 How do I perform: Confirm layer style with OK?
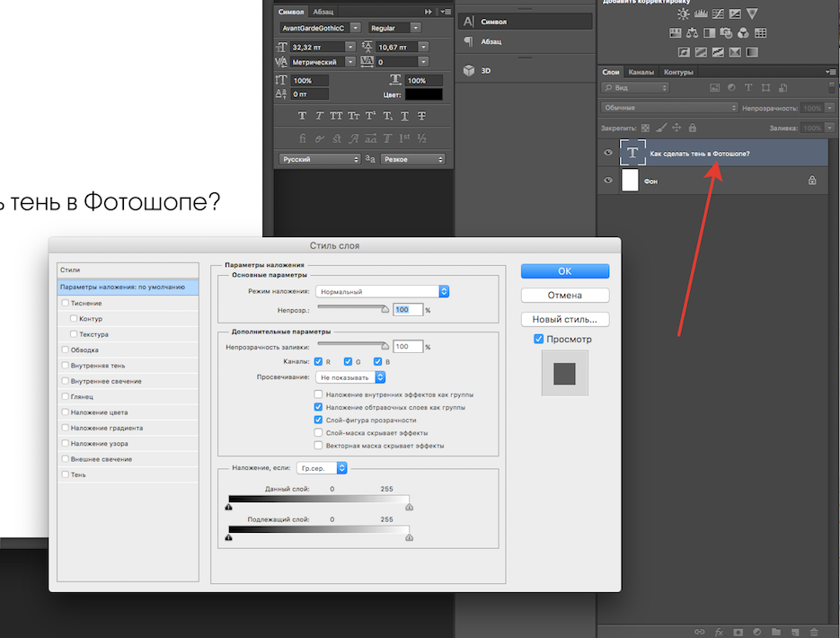(565, 271)
